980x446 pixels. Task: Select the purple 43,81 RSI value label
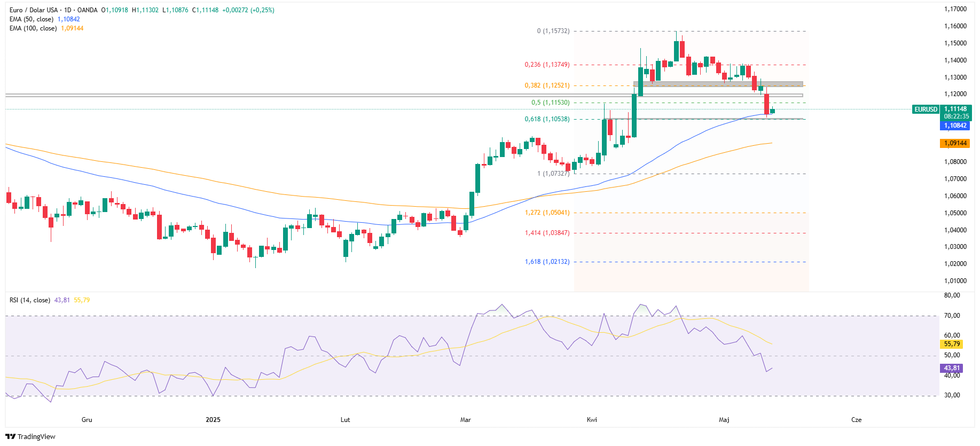tap(951, 368)
